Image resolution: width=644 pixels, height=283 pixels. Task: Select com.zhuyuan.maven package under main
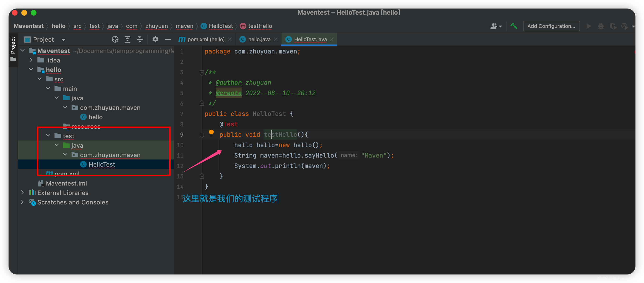pyautogui.click(x=106, y=107)
